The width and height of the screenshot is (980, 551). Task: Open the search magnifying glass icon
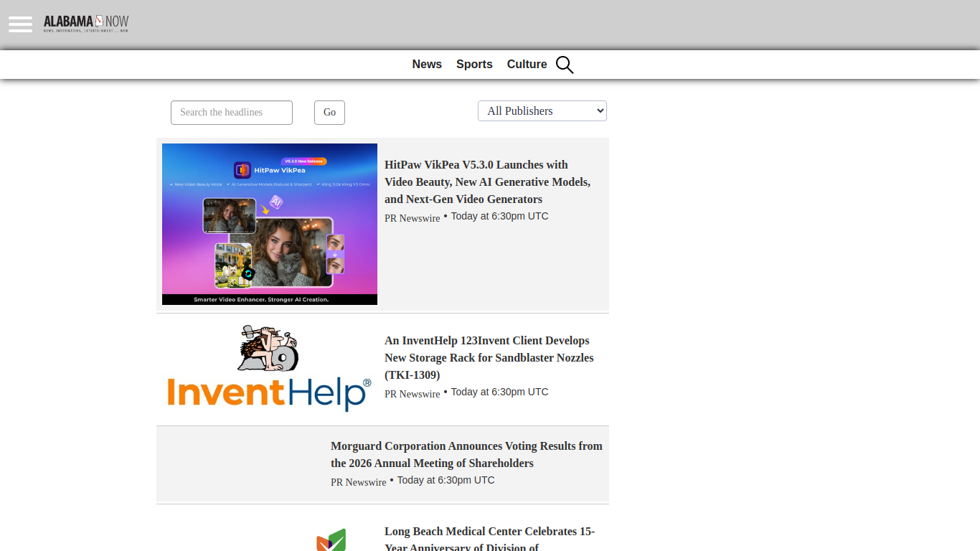tap(565, 65)
